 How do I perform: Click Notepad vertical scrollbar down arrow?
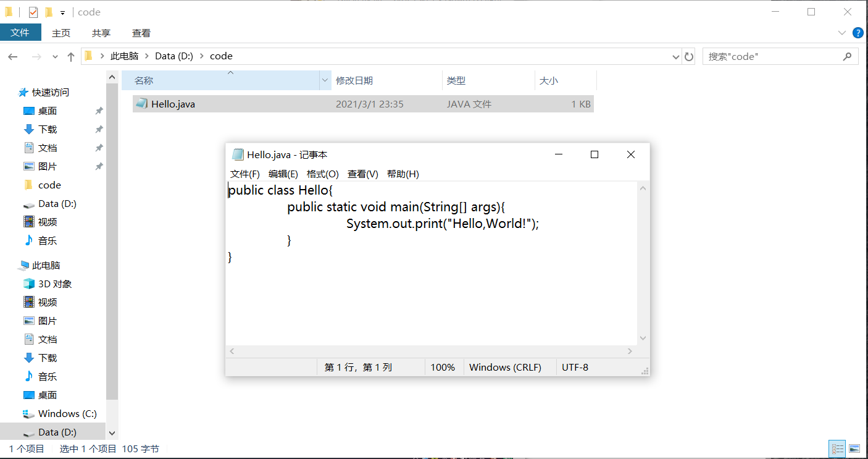tap(643, 338)
